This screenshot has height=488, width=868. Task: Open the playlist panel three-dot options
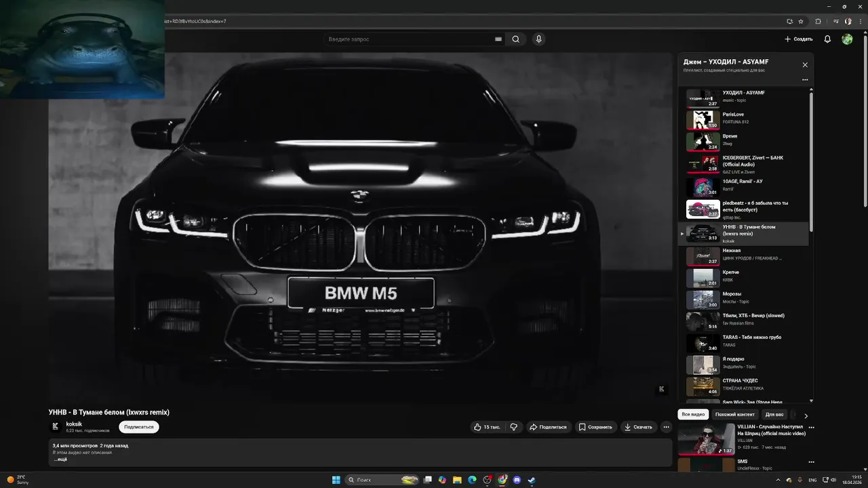pyautogui.click(x=805, y=80)
